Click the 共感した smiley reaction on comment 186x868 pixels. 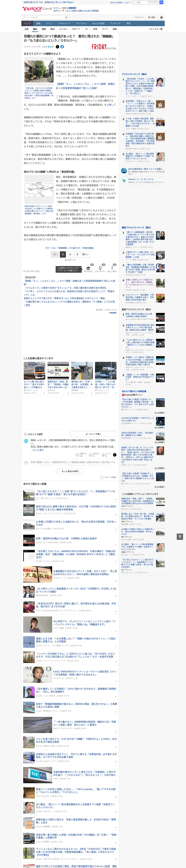[x=77, y=455]
